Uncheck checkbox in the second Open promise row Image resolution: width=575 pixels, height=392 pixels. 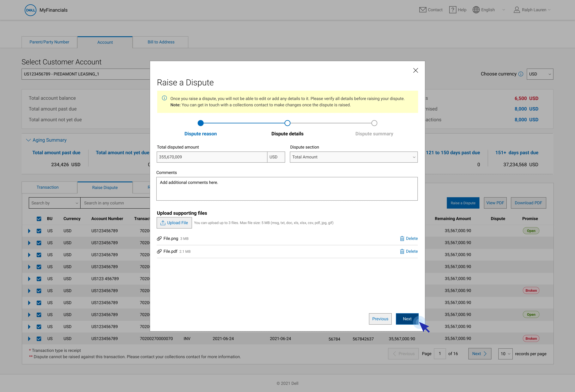click(39, 315)
